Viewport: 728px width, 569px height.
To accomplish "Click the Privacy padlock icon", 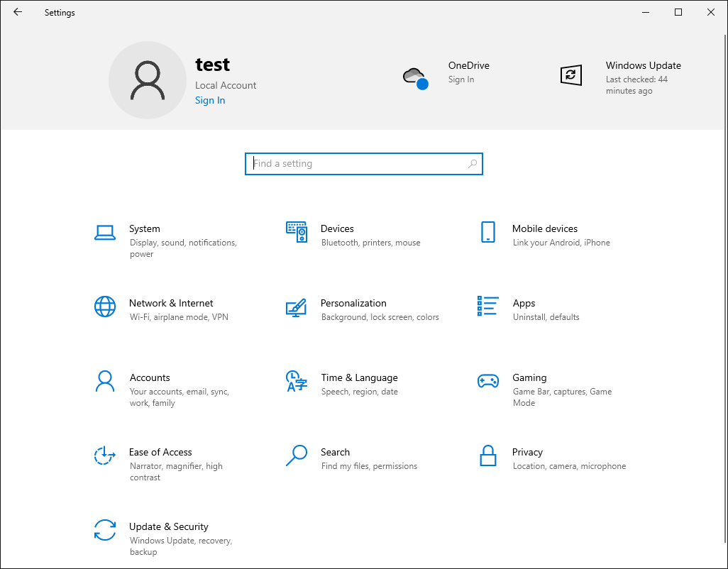I will (488, 455).
